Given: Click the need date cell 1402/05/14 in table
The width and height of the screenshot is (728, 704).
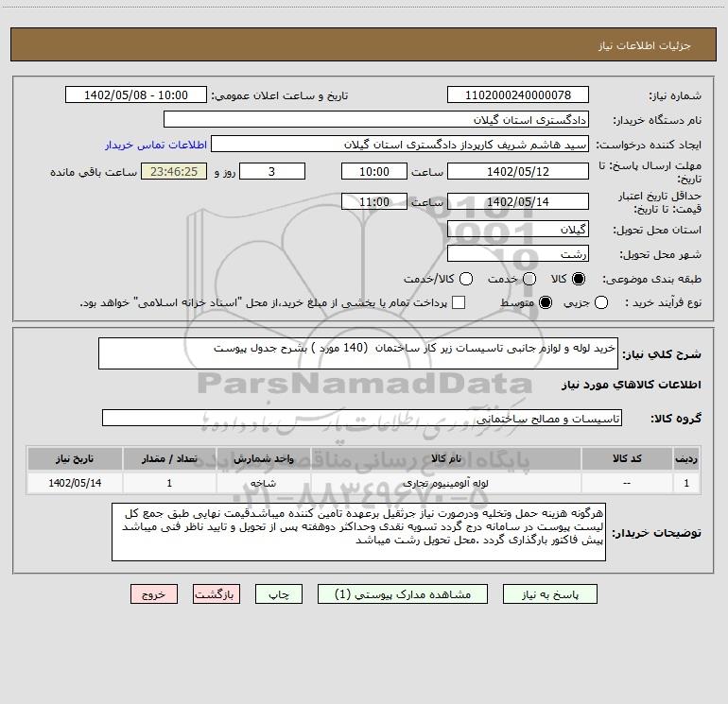Looking at the screenshot, I should [75, 483].
